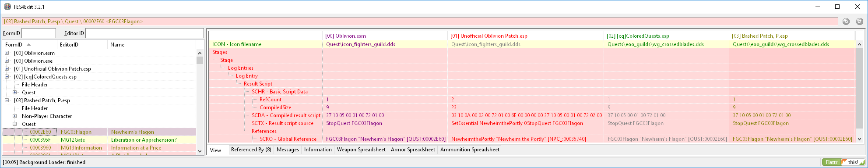Click the tree panel scroll down arrow
This screenshot has width=868, height=168.
(200, 151)
